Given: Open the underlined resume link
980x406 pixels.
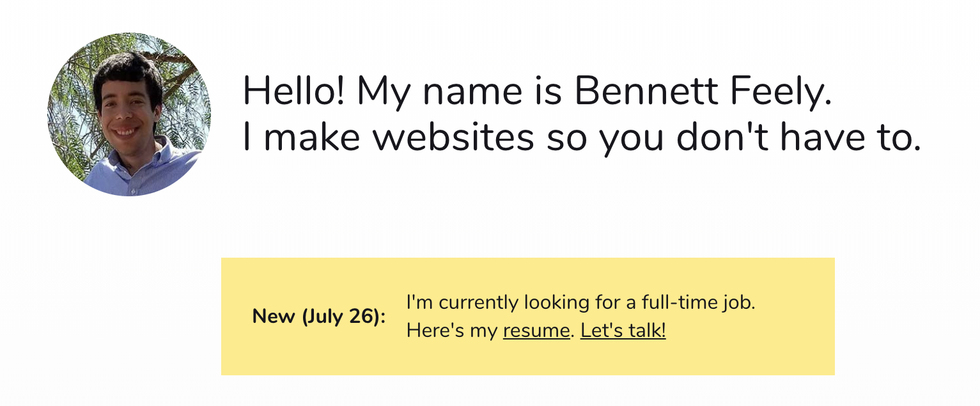Looking at the screenshot, I should click(x=536, y=331).
